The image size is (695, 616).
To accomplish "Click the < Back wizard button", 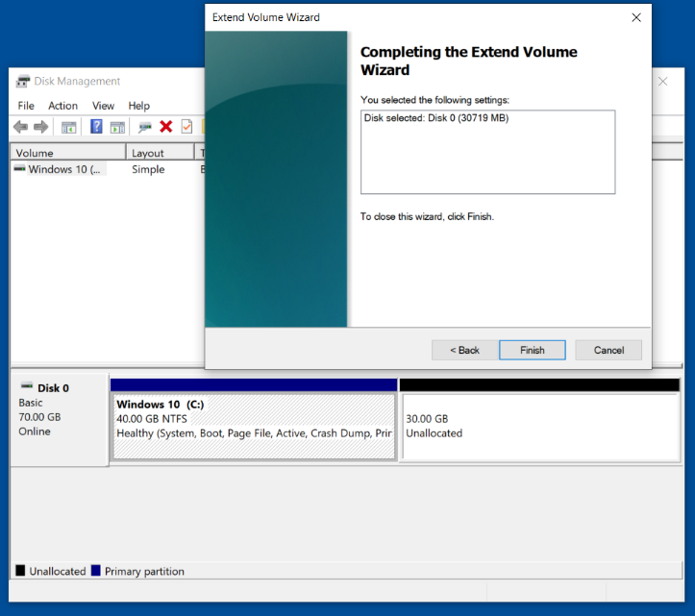I will (x=464, y=350).
